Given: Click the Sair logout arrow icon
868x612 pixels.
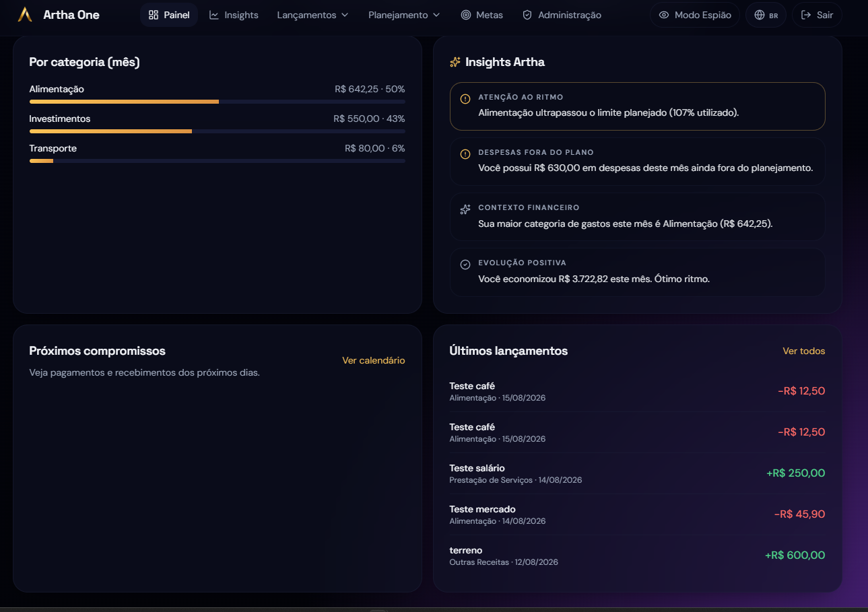Looking at the screenshot, I should click(x=806, y=15).
